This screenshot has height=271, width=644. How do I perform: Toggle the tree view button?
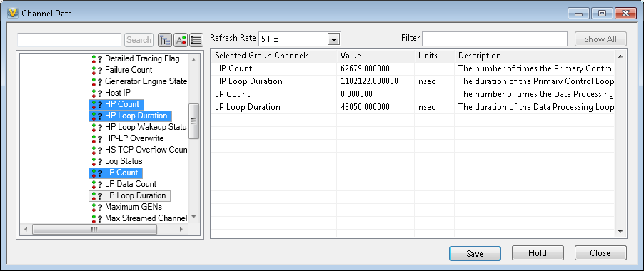click(165, 40)
